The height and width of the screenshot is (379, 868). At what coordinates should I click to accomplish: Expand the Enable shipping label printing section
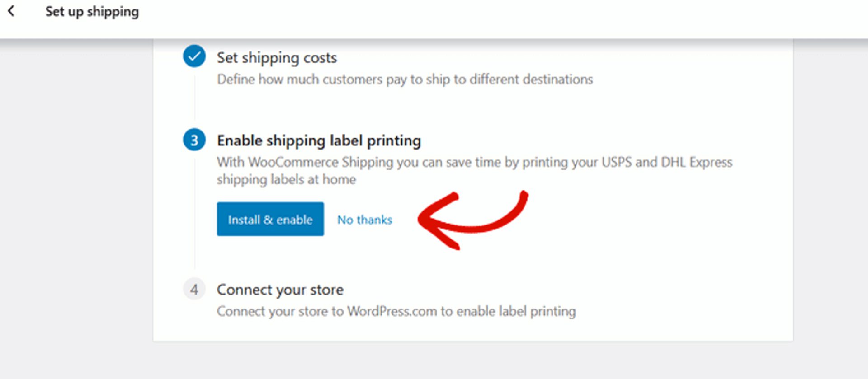pos(319,140)
